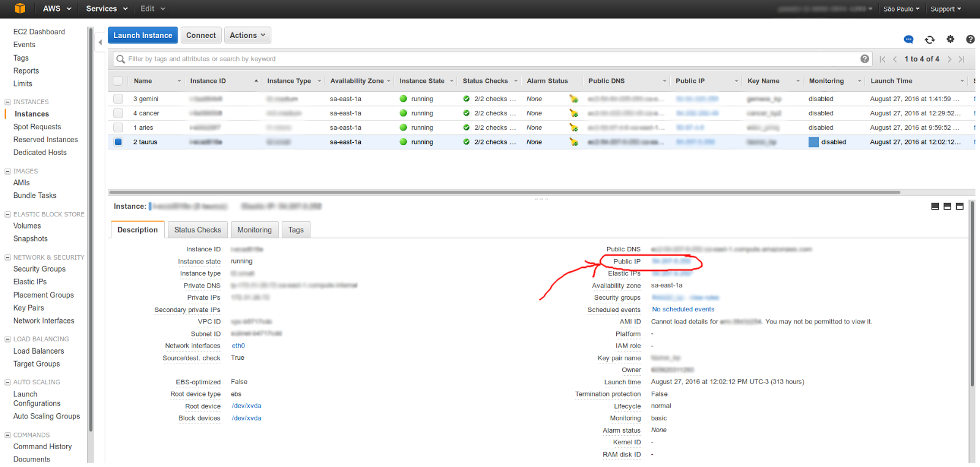Uncheck the 2 taurus instance checkbox
980x467 pixels.
[118, 142]
